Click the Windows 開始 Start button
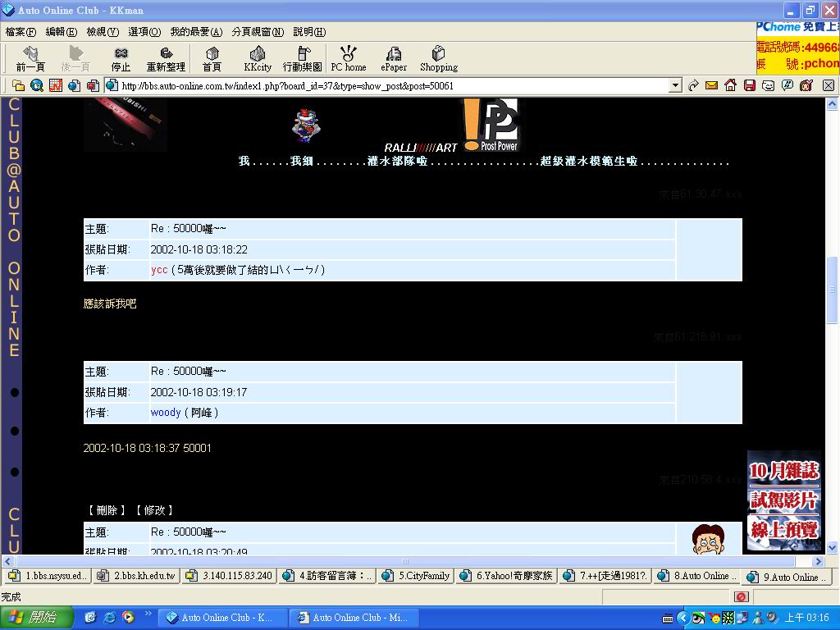 31,618
